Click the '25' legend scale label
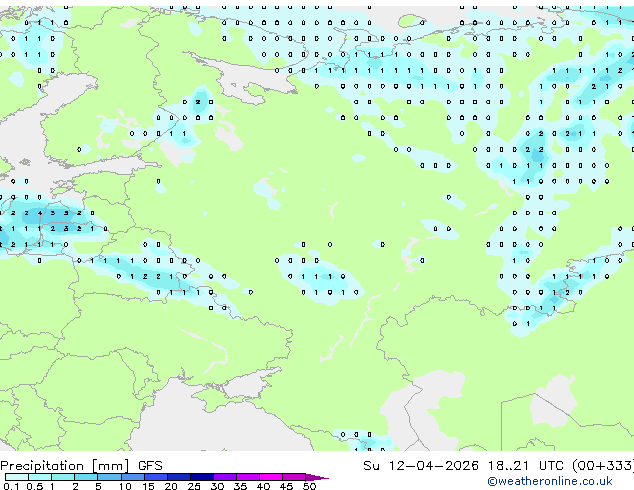Viewport: 634px width, 490px height. click(x=194, y=486)
